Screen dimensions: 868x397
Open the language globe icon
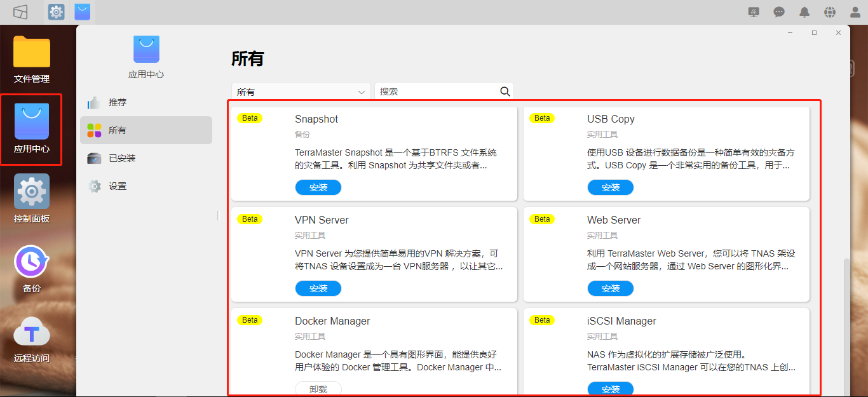coord(830,12)
